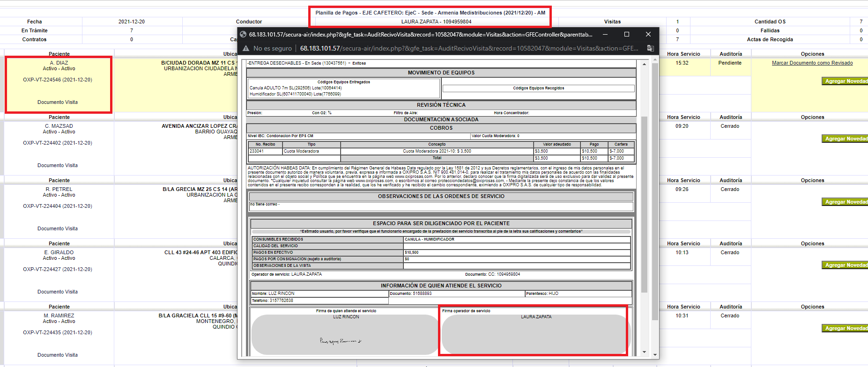Screen dimensions: 868x367
Task: Open Documento Visita for R. PETREL
Action: pos(58,228)
